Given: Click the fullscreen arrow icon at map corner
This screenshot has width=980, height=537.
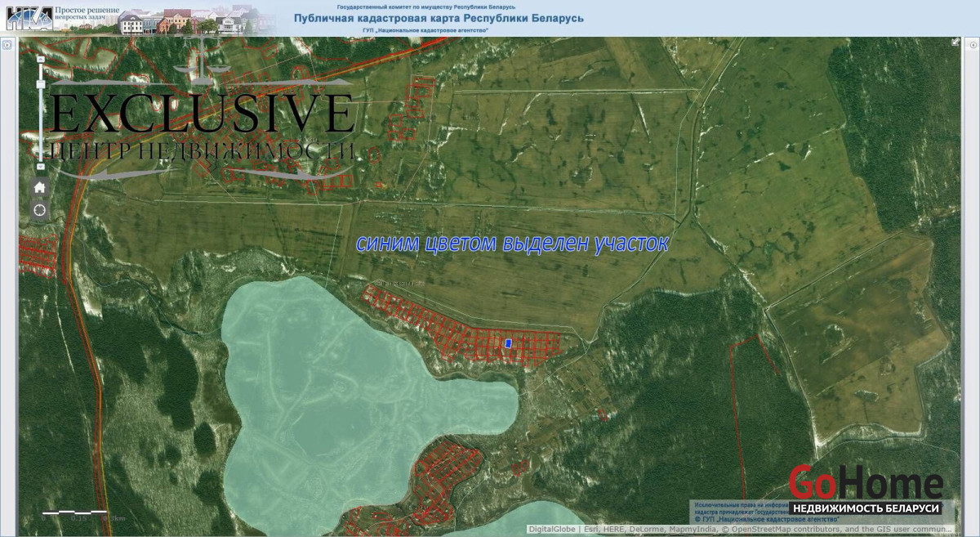Looking at the screenshot, I should [x=955, y=42].
